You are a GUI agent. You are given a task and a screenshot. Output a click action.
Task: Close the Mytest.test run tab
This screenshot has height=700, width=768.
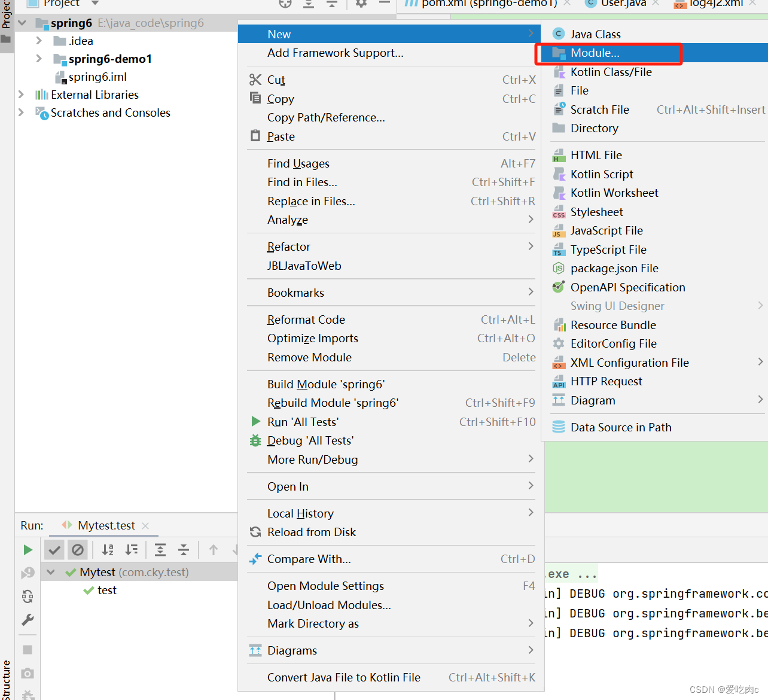(145, 525)
